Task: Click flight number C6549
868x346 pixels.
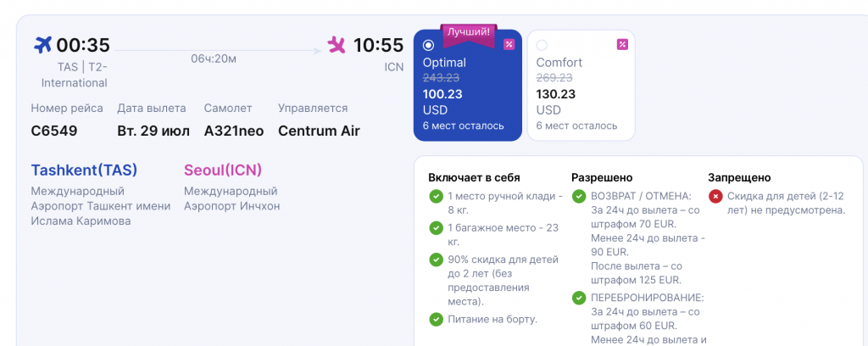Action: [54, 131]
